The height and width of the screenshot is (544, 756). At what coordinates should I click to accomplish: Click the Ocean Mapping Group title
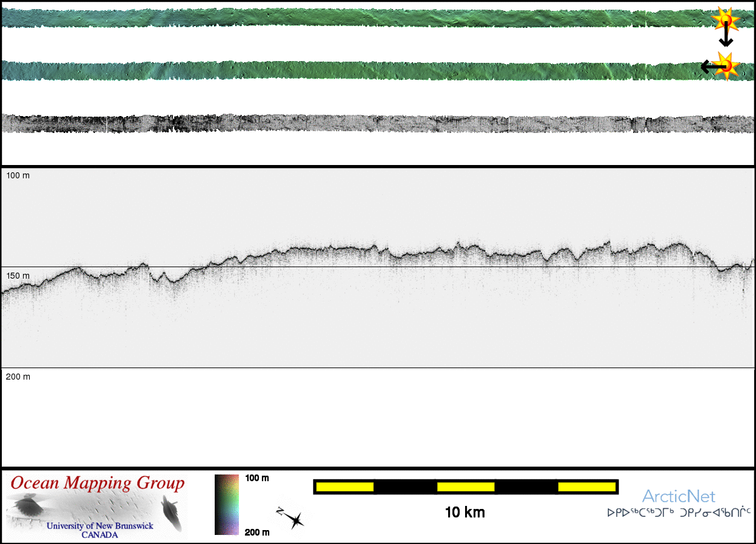click(97, 484)
